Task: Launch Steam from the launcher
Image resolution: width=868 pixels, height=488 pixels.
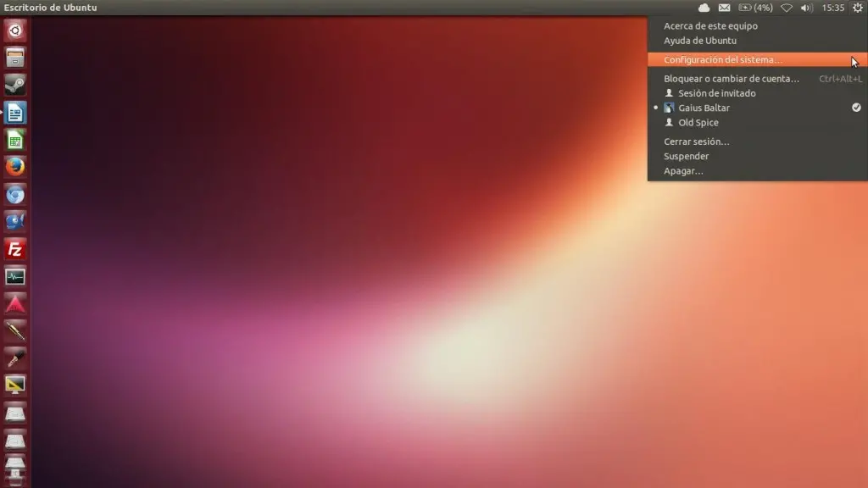Action: pos(15,85)
